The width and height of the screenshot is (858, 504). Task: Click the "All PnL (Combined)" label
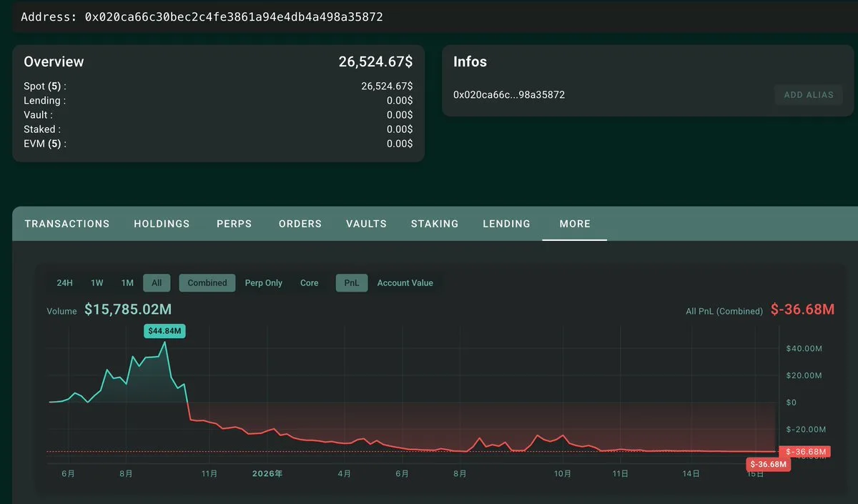pos(724,311)
